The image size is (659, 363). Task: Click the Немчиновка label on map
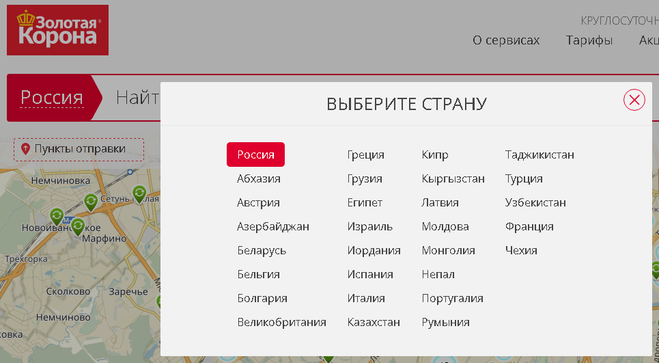click(x=61, y=181)
